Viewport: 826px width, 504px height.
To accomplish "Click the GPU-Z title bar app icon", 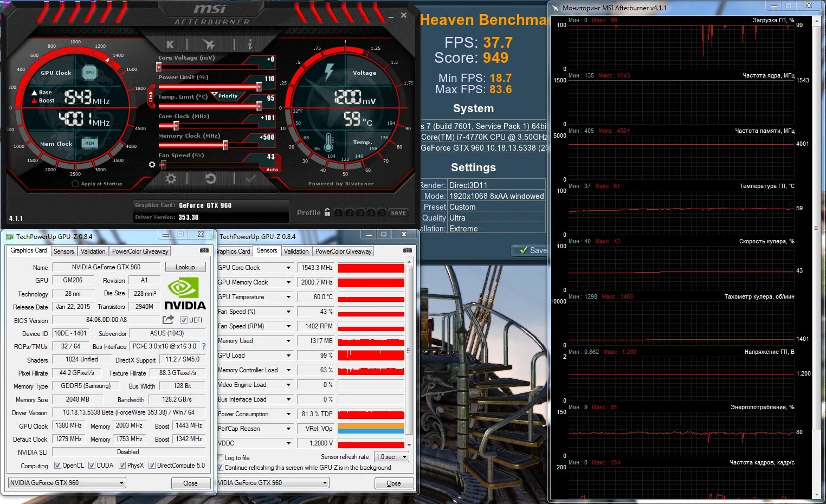I will [9, 236].
